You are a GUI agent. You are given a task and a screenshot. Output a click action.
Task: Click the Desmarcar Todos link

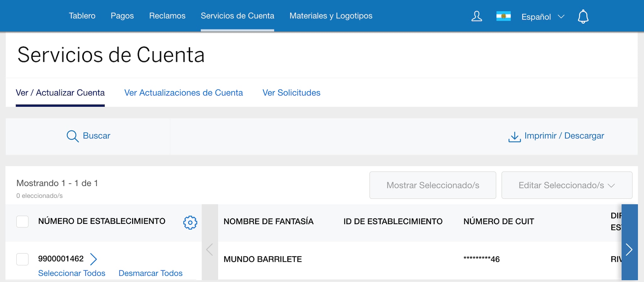pos(150,273)
